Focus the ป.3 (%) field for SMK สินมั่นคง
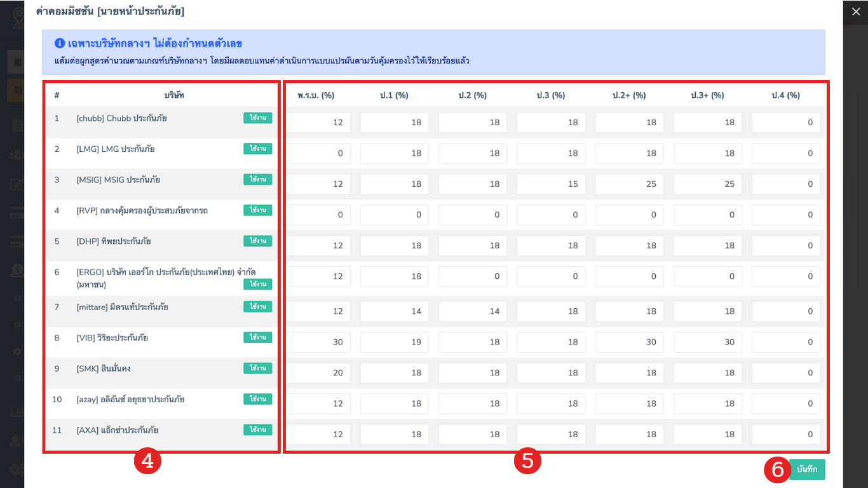The image size is (868, 488). point(551,373)
